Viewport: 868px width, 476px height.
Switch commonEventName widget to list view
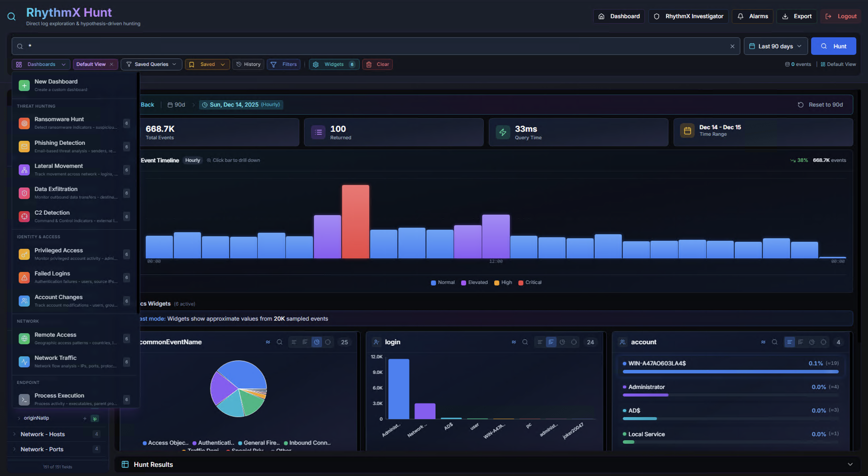[294, 342]
